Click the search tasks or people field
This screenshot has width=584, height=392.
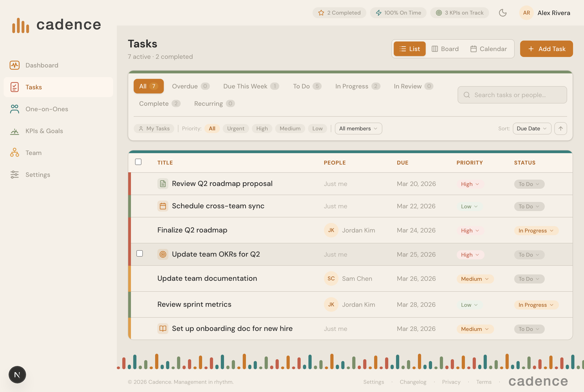point(512,95)
